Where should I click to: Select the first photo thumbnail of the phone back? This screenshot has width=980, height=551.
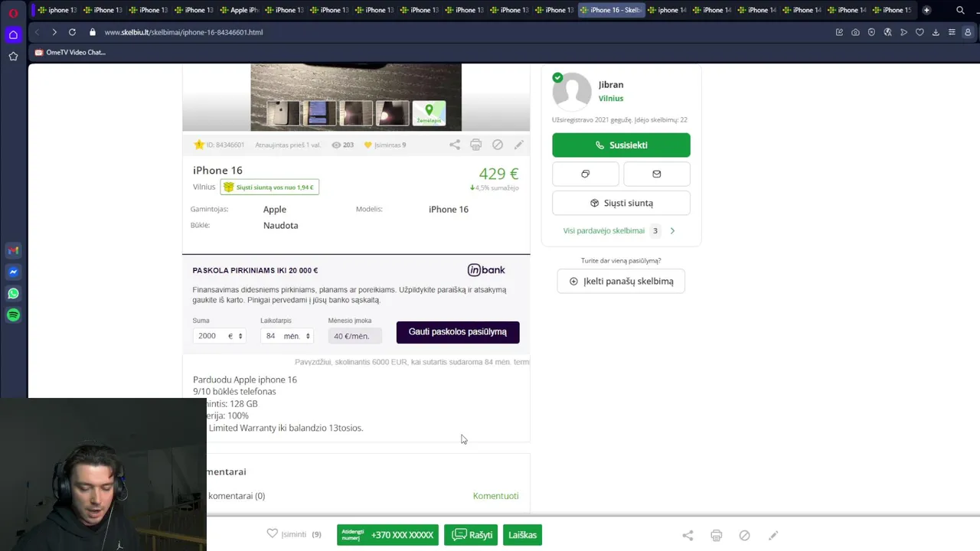tap(283, 113)
